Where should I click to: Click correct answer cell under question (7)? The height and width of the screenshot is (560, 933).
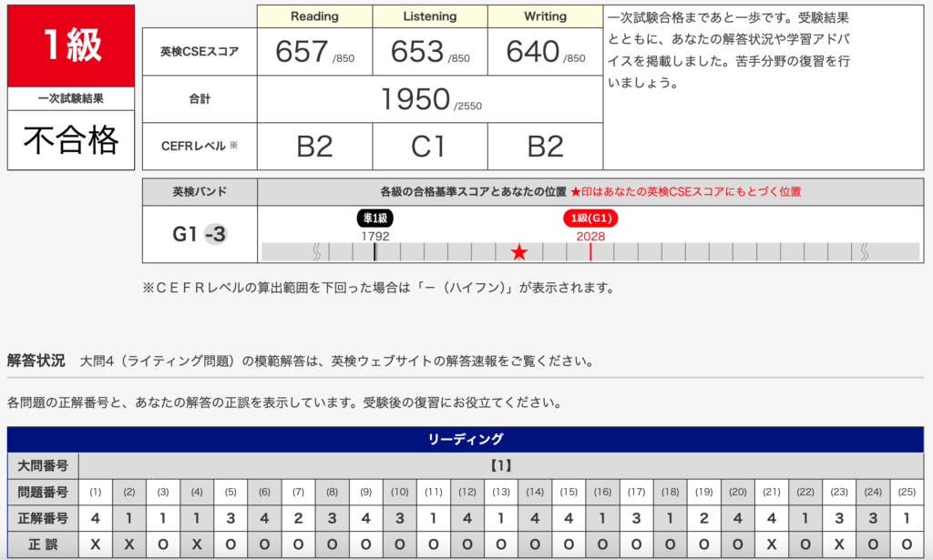[298, 518]
